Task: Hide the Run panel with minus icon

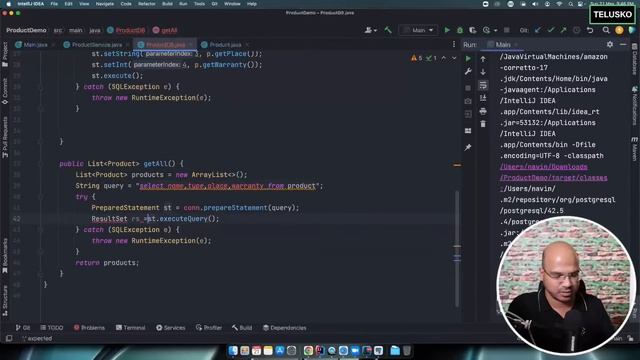Action: point(623,44)
